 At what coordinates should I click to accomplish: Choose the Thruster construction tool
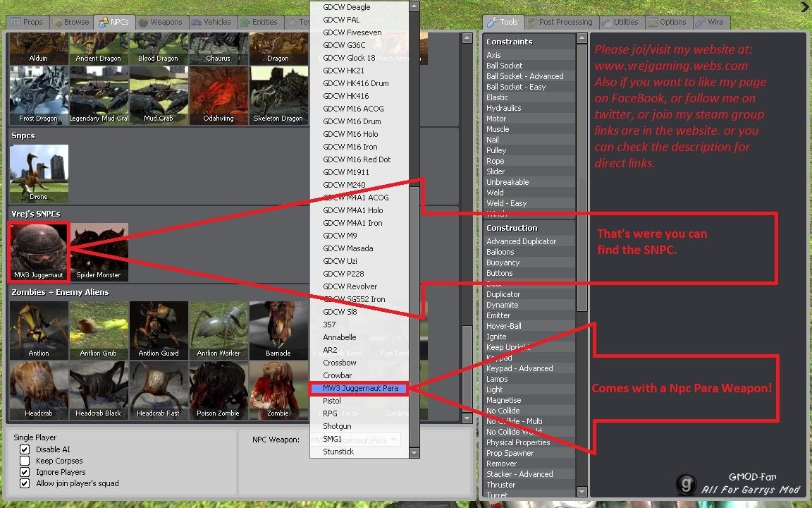click(x=530, y=485)
